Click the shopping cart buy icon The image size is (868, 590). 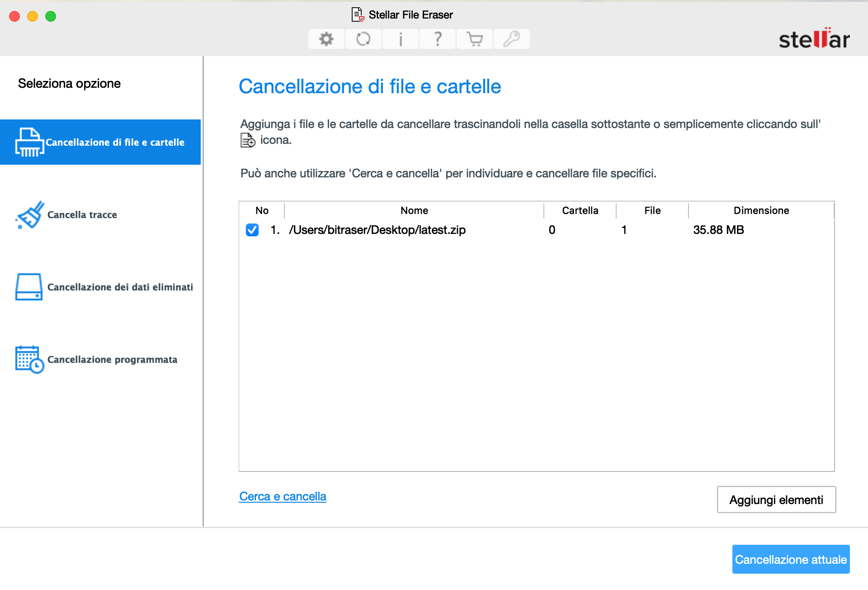coord(474,39)
